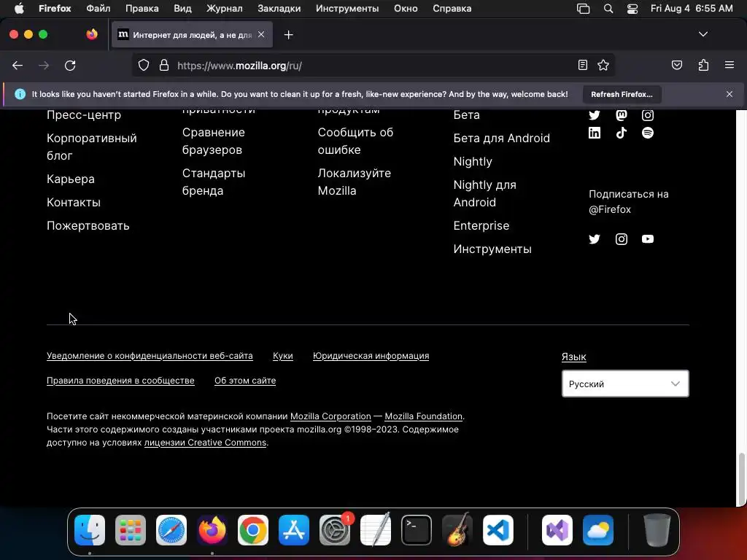Open Finder from the Dock

click(x=90, y=530)
